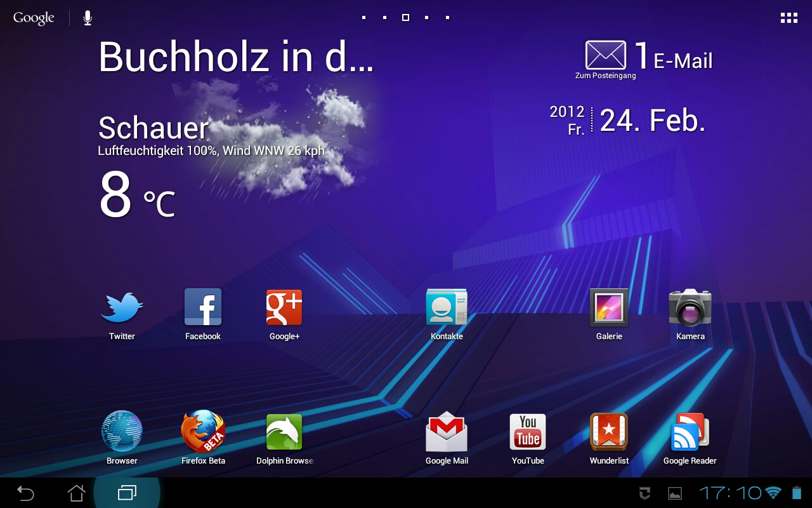Image resolution: width=812 pixels, height=508 pixels.
Task: Tap the "2012 Fr." year and weekday
Action: pyautogui.click(x=567, y=120)
